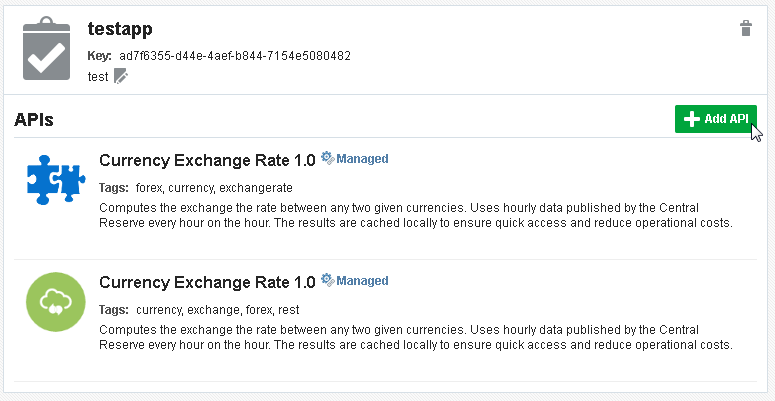Click the plus icon on Add API
Screen dimensions: 775x401
tap(691, 119)
